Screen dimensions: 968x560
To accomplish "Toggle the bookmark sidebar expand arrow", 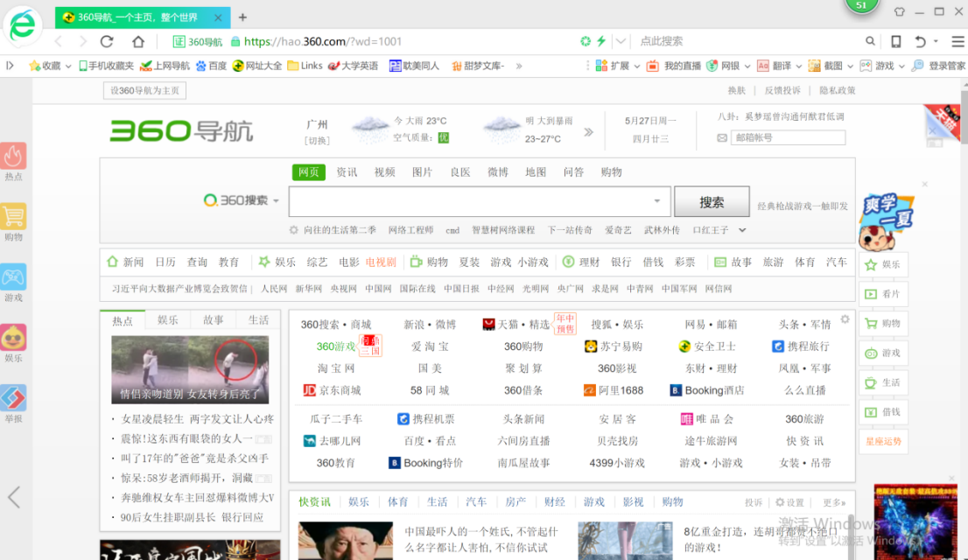I will click(x=10, y=66).
